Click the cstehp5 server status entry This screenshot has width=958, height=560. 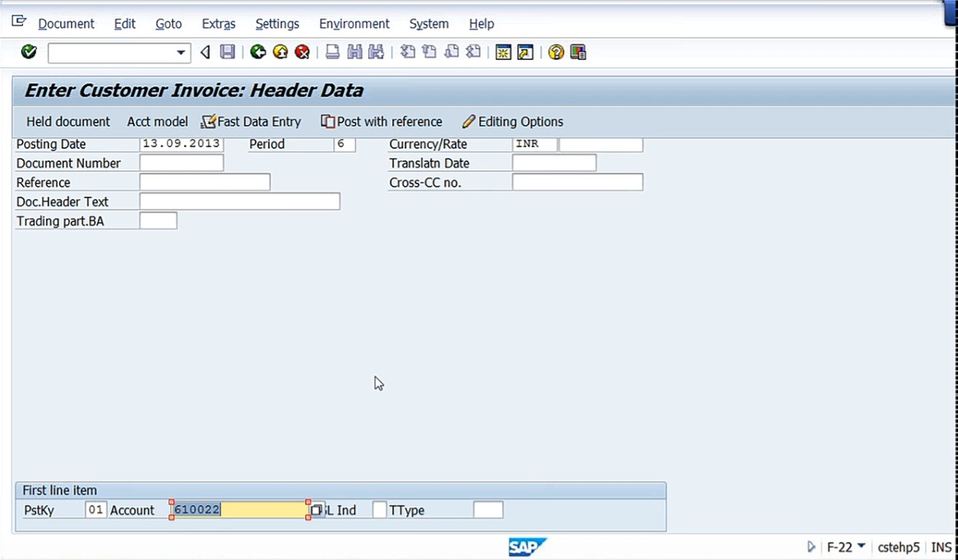click(x=898, y=547)
